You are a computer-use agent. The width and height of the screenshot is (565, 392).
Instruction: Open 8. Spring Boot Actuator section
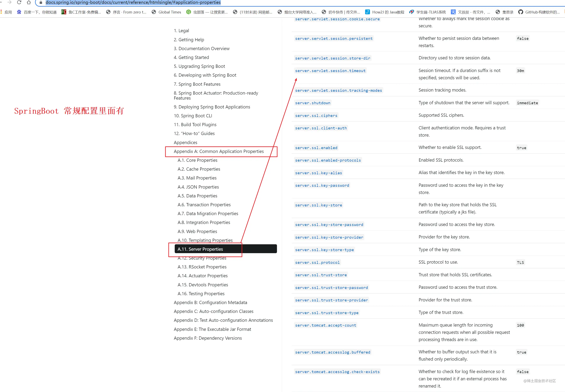(216, 95)
